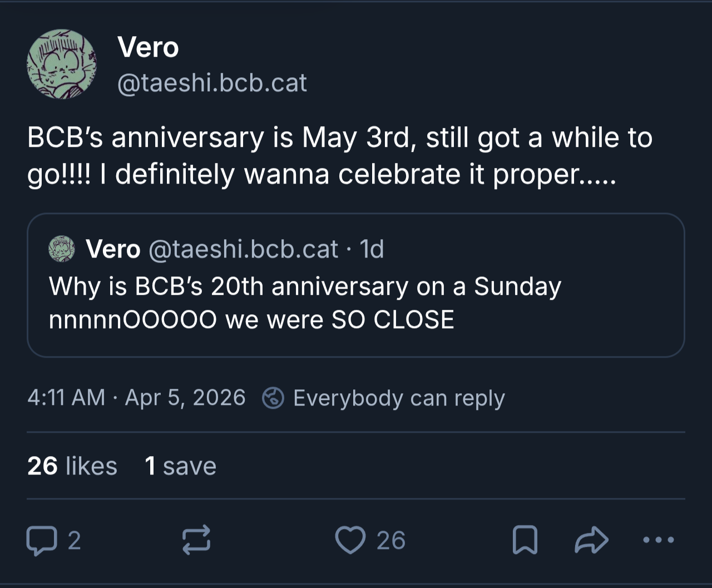This screenshot has width=712, height=588.
Task: Click the Everybody can reply label
Action: [399, 398]
